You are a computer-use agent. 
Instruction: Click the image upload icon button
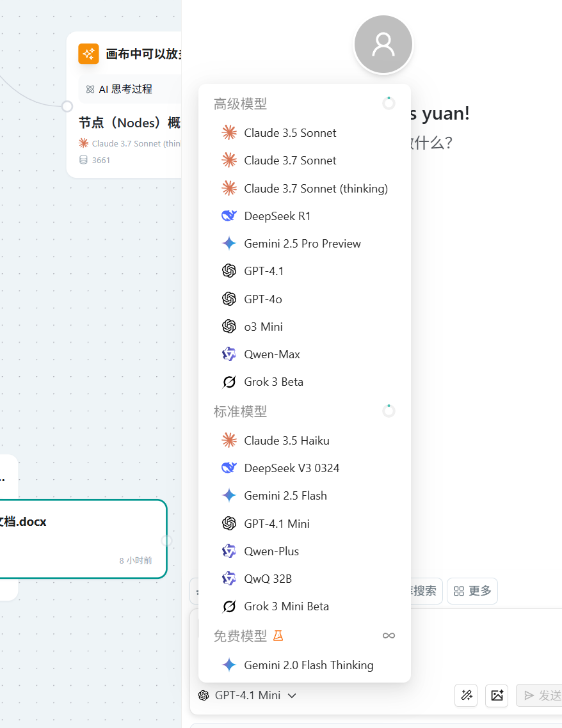pyautogui.click(x=497, y=695)
